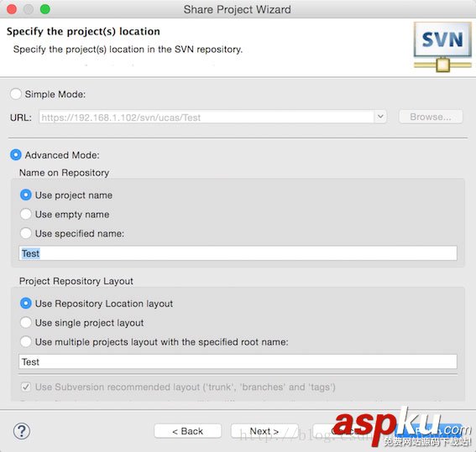Screen dimensions: 476x452
Task: Close the Share Project Wizard window
Action: (x=12, y=9)
